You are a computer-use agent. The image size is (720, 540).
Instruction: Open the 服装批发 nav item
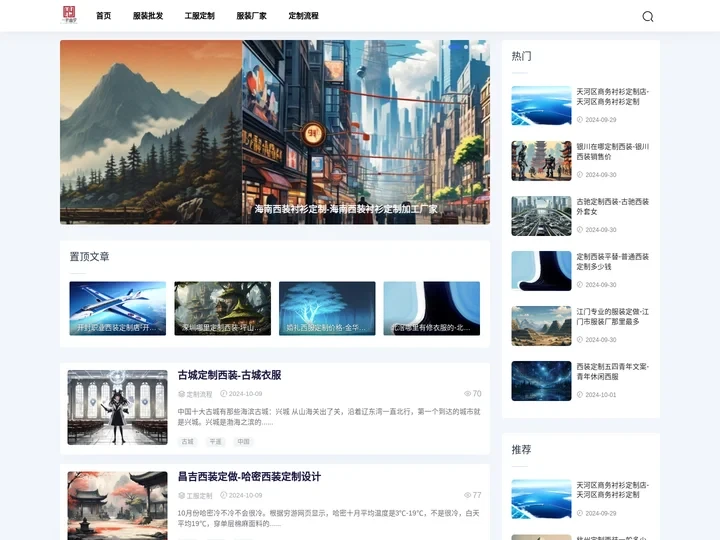[x=148, y=16]
